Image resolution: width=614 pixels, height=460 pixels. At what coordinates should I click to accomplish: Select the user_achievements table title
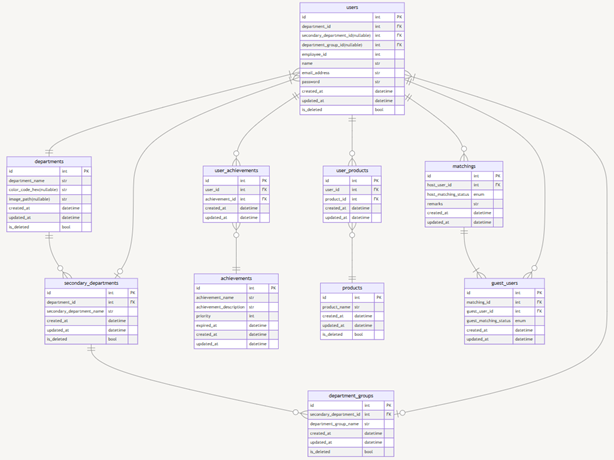tap(236, 171)
